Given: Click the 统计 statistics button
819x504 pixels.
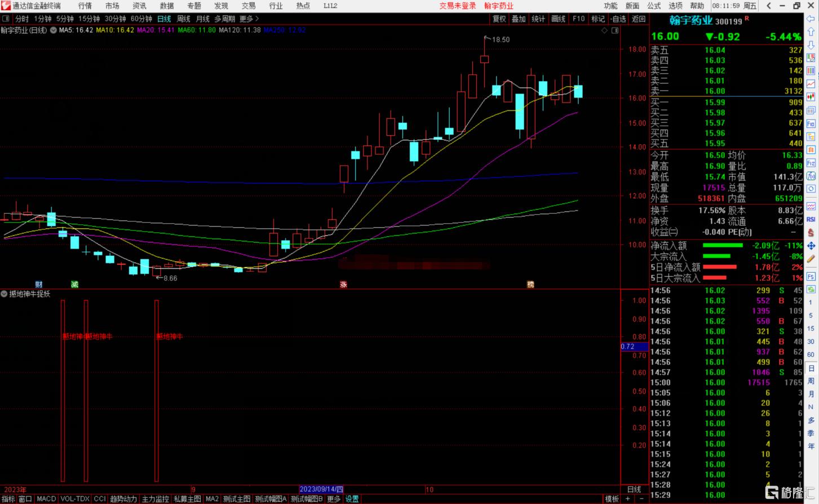Looking at the screenshot, I should [539, 19].
